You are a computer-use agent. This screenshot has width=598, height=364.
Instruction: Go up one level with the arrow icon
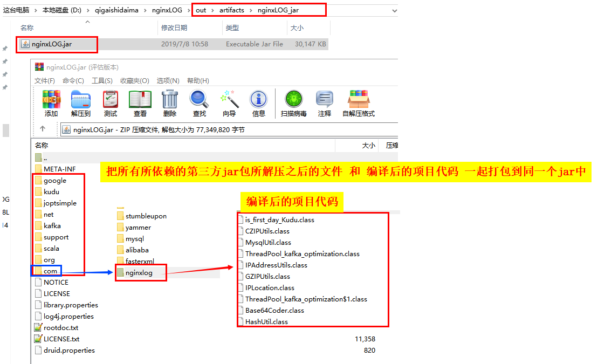tap(43, 129)
